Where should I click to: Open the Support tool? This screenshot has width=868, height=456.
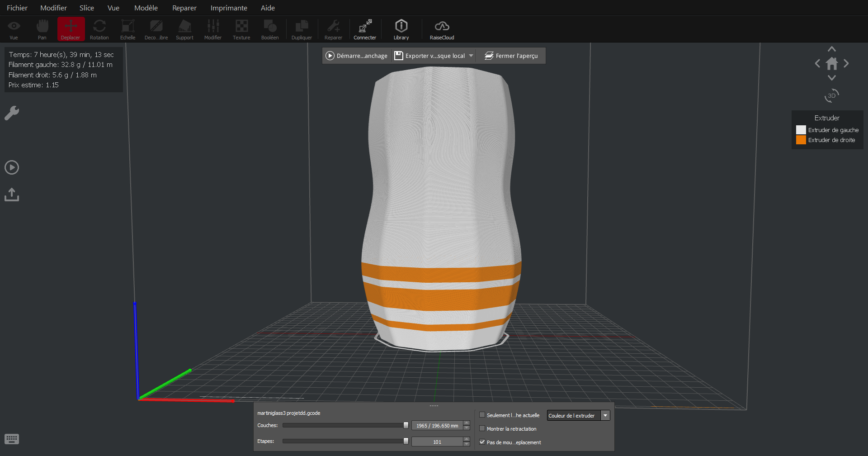point(184,28)
